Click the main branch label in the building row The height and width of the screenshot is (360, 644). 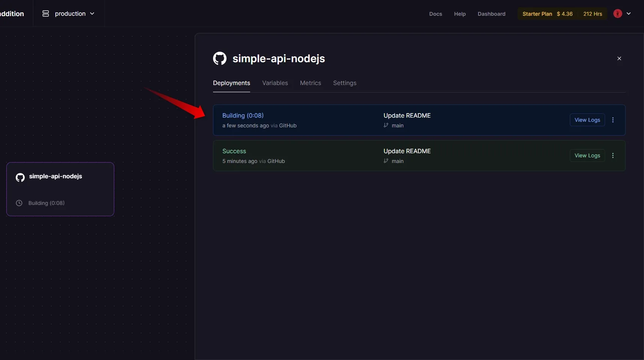click(x=398, y=125)
